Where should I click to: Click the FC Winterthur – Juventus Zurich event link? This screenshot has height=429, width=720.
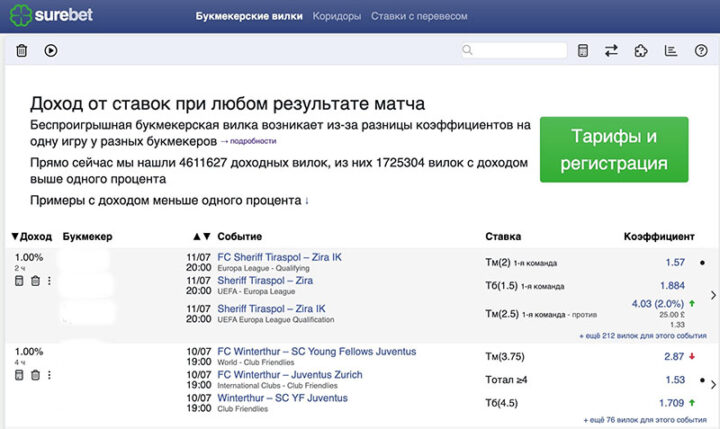pos(289,375)
